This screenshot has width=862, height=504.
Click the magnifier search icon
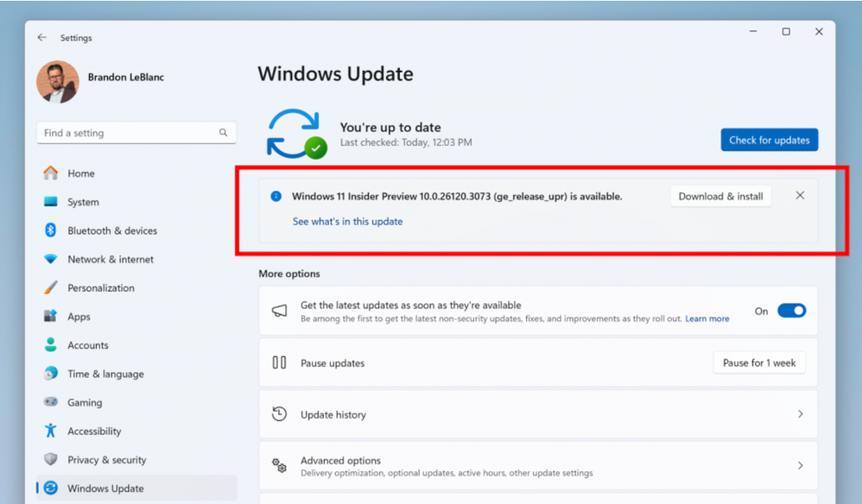pos(223,132)
